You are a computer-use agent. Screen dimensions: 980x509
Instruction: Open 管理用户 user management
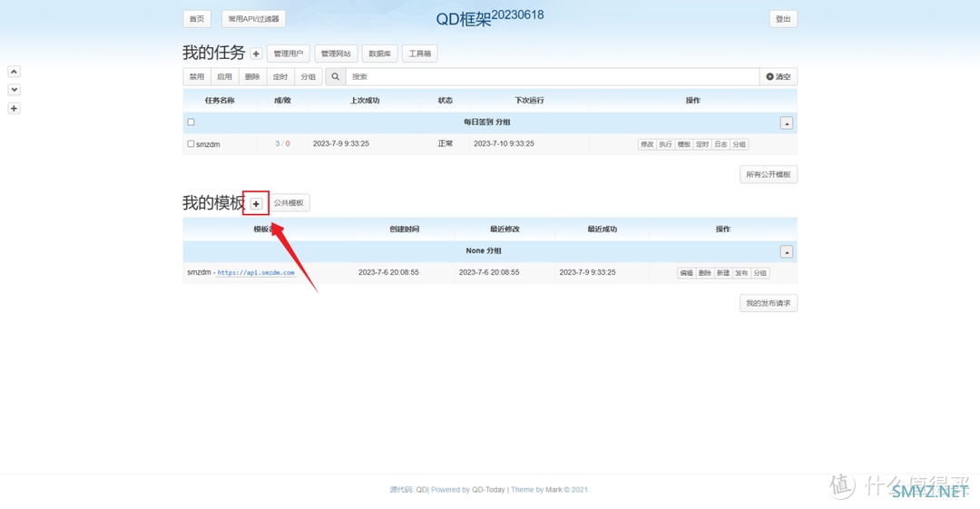coord(289,54)
